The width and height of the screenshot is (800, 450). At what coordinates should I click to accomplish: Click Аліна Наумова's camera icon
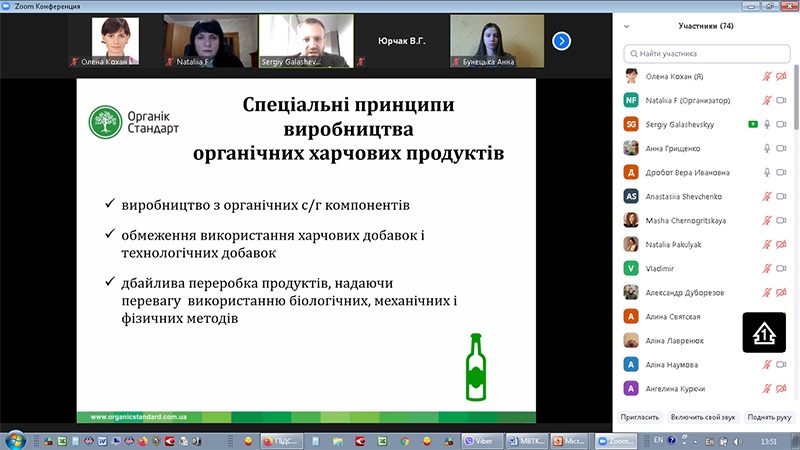(x=781, y=364)
